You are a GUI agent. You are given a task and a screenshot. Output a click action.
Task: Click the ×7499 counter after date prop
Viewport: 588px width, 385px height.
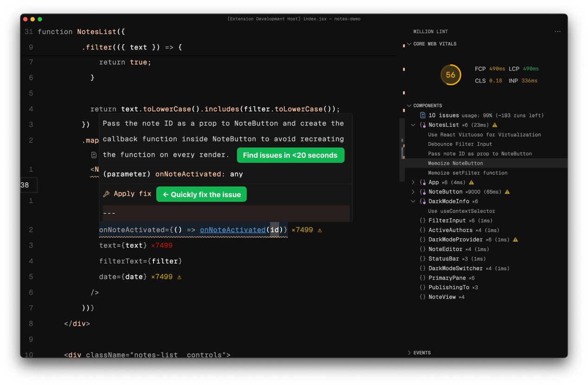point(162,276)
